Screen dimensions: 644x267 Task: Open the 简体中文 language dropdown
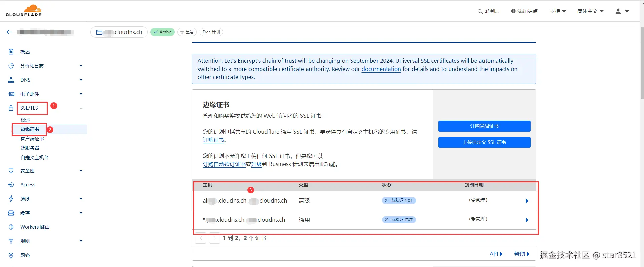(591, 11)
